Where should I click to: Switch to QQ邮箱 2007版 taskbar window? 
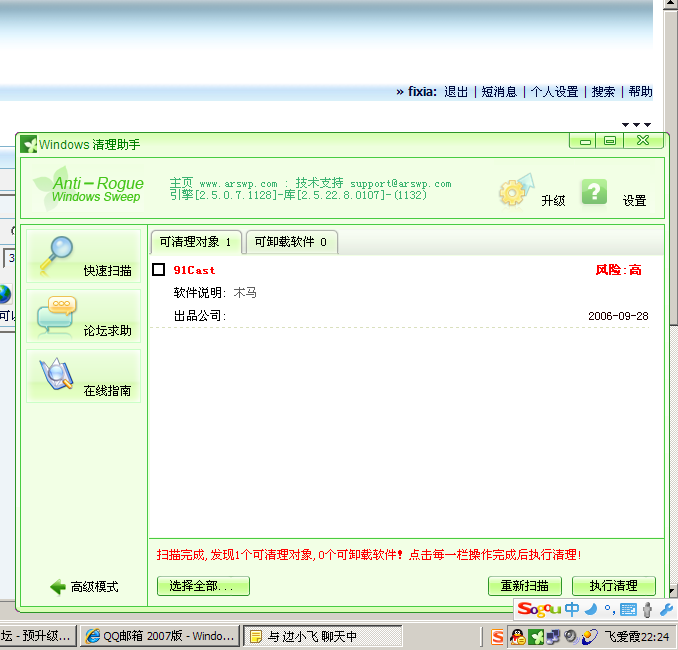(x=160, y=636)
